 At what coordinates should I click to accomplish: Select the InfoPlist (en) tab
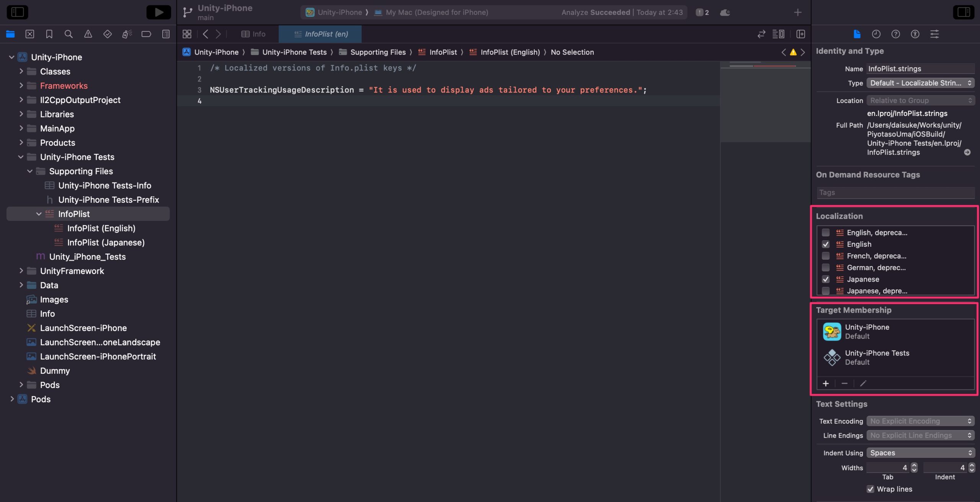pos(321,34)
